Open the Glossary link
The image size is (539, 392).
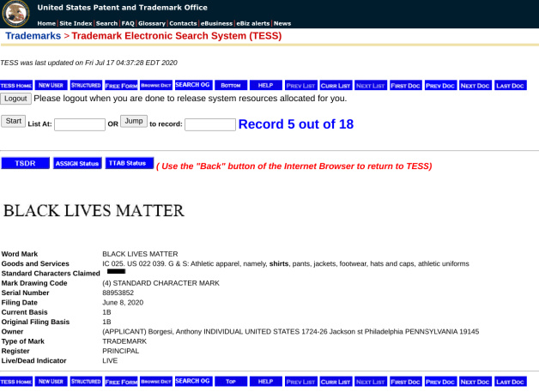(152, 23)
